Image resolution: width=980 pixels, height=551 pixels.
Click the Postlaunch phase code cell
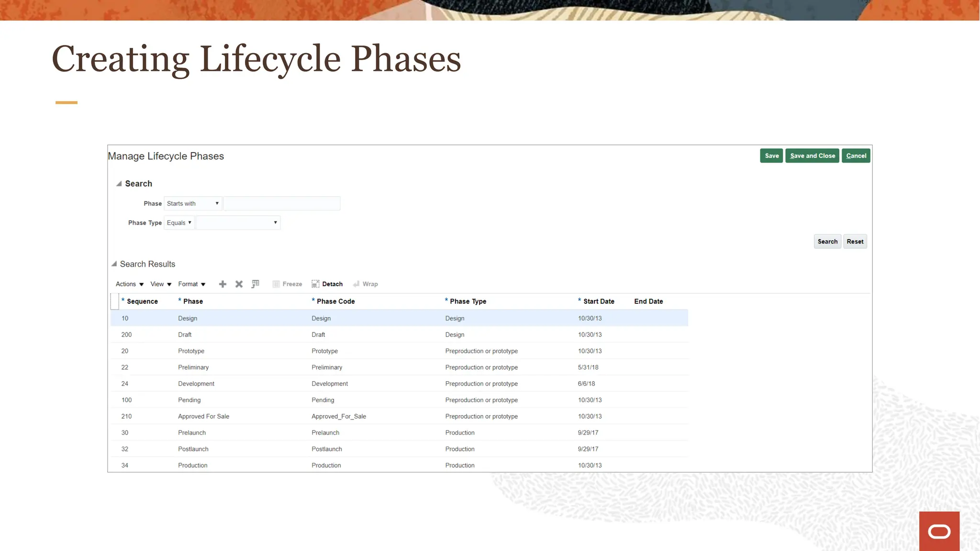coord(327,449)
